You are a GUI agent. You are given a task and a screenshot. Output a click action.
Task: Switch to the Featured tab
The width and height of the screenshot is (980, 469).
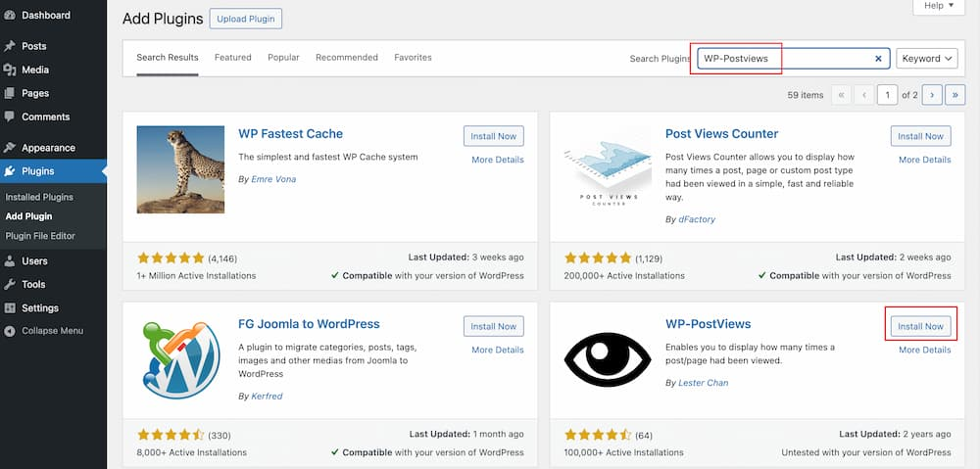click(233, 58)
